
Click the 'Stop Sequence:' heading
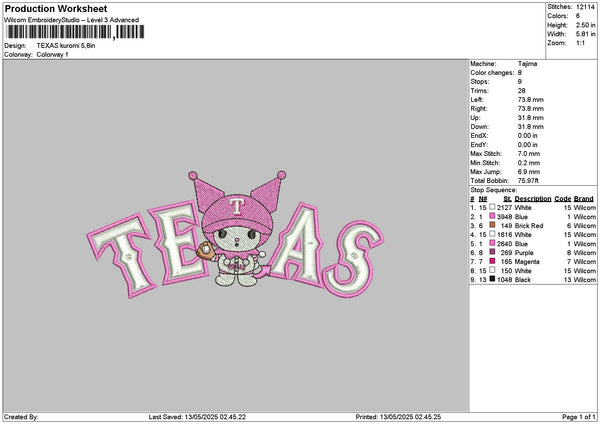[x=494, y=190]
